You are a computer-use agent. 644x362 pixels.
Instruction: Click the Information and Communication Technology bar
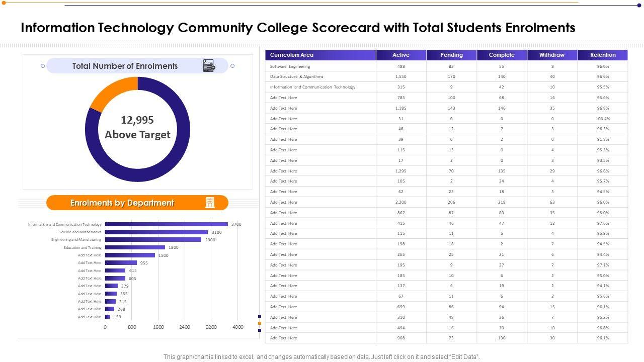coord(166,224)
